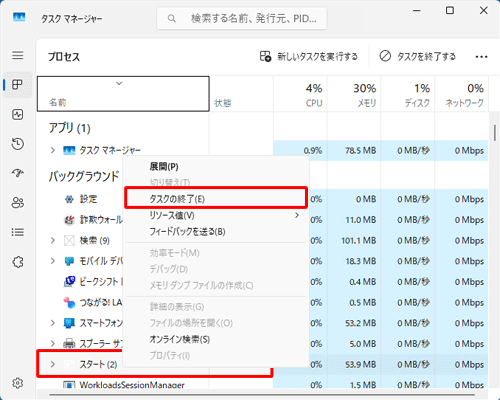Image resolution: width=500 pixels, height=400 pixels.
Task: Open the Startup apps sidebar icon
Action: pyautogui.click(x=18, y=173)
